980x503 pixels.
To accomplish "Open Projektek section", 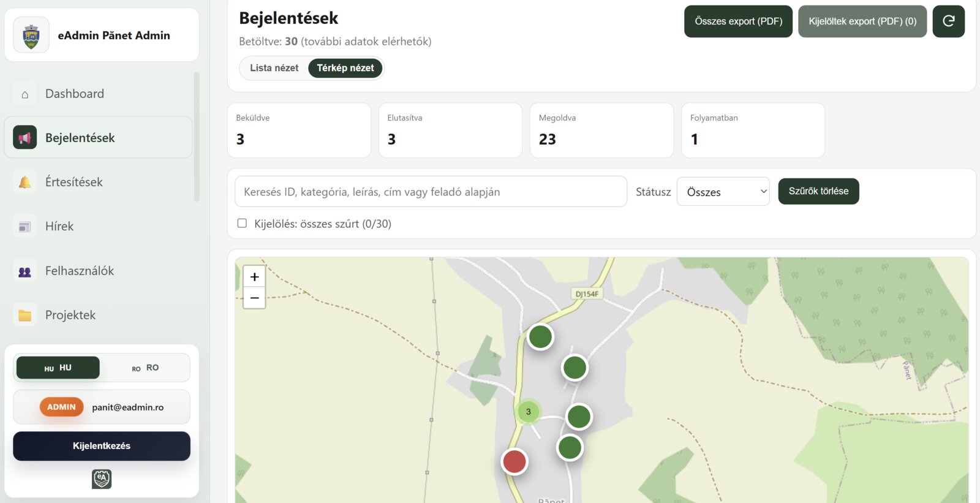I will coord(98,315).
